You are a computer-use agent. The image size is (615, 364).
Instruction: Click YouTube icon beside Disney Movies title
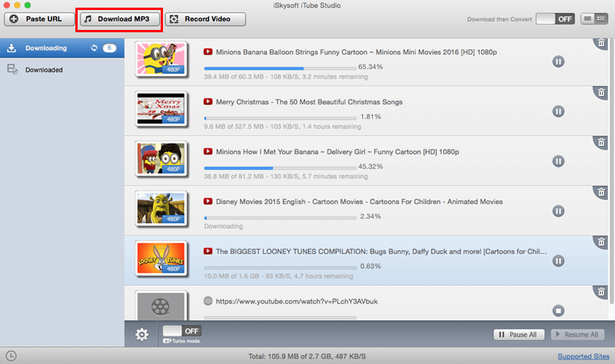click(x=208, y=201)
